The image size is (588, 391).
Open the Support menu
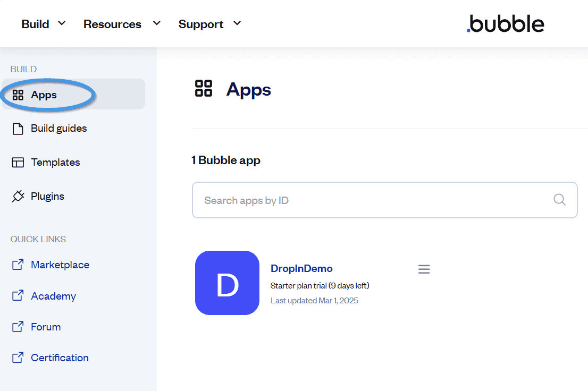tap(200, 24)
